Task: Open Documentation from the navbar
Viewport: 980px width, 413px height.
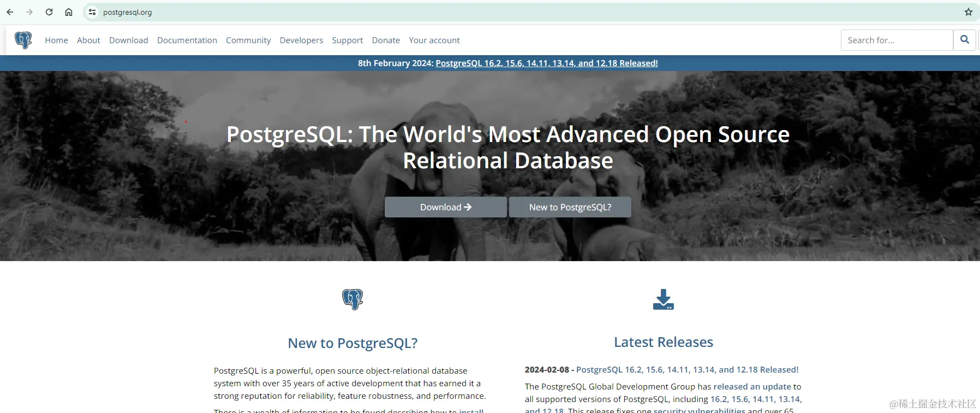Action: (187, 40)
